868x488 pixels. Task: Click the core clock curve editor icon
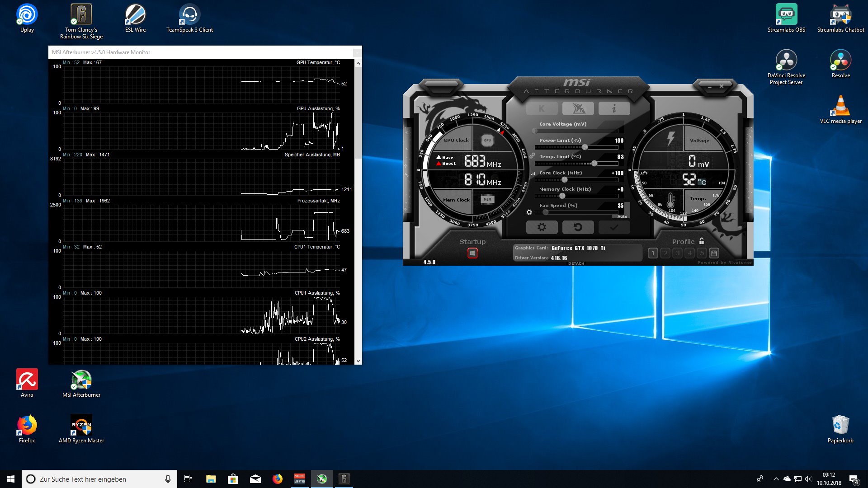[x=533, y=173]
